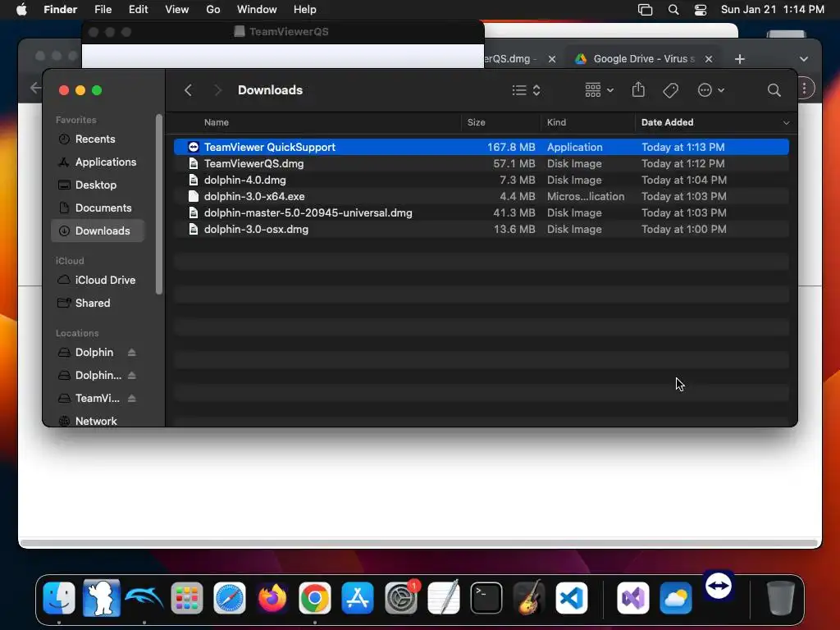Select the dolphin-3.0-osx.dmg file
The image size is (840, 630).
point(481,230)
